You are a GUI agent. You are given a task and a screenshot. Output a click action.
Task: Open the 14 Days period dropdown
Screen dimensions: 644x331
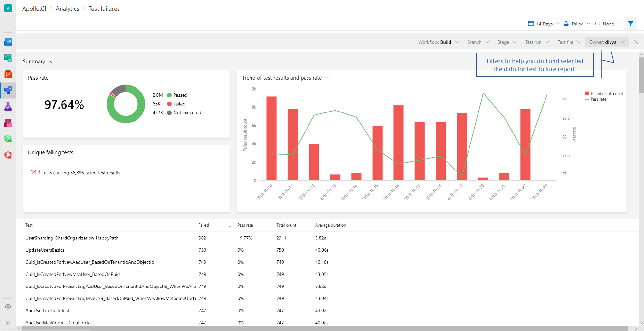(544, 24)
